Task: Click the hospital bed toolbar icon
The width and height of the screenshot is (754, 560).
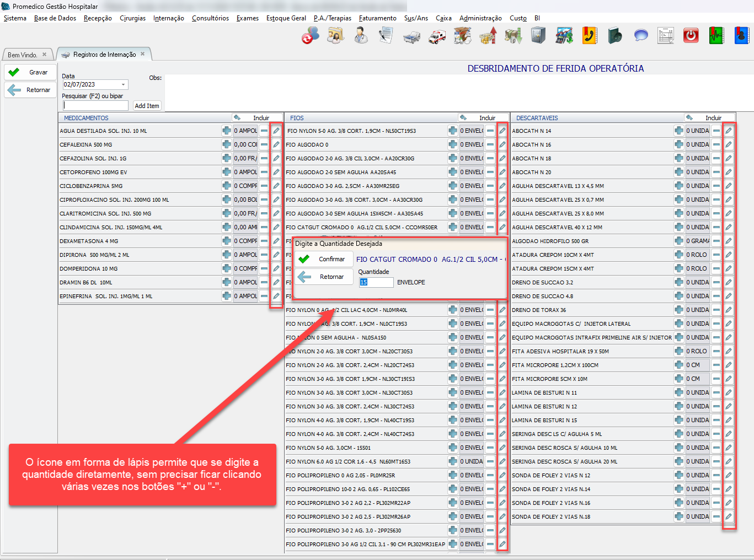Action: (411, 36)
